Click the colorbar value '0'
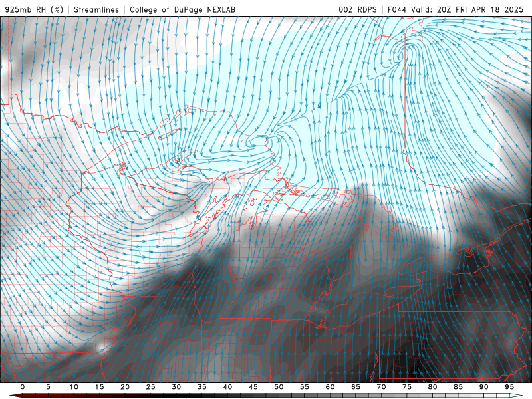This screenshot has width=532, height=399. pyautogui.click(x=23, y=387)
